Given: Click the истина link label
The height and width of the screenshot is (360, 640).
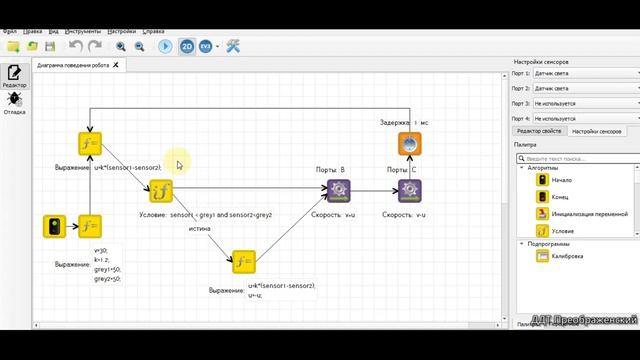Looking at the screenshot, I should [200, 229].
